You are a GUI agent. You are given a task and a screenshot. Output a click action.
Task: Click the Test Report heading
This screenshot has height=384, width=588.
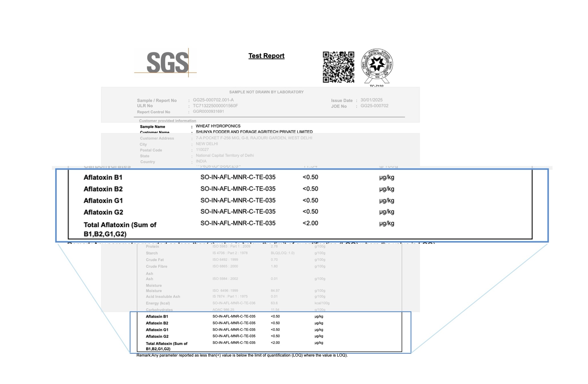click(x=266, y=56)
